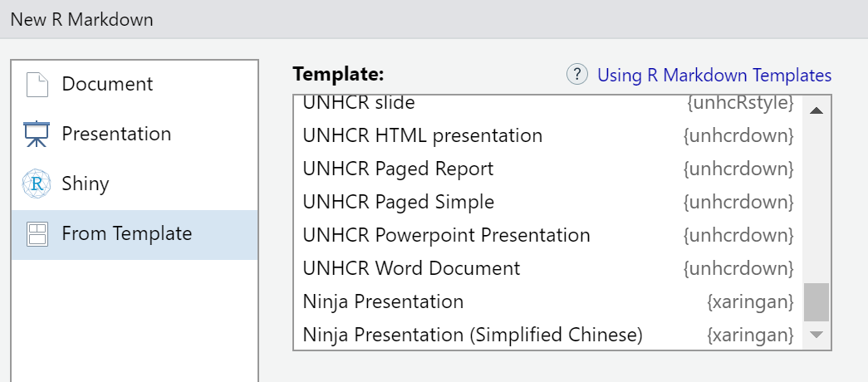Select UNHCR Paged Simple template
868x382 pixels.
tap(398, 202)
